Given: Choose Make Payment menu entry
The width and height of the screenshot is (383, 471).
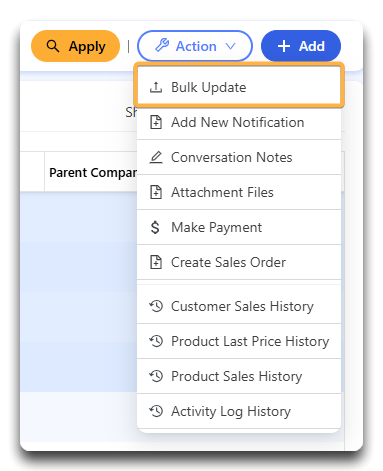Looking at the screenshot, I should click(x=239, y=227).
